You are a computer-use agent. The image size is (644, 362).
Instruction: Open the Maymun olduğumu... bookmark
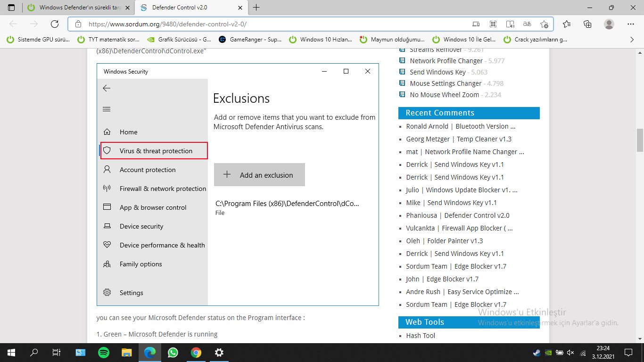[392, 40]
